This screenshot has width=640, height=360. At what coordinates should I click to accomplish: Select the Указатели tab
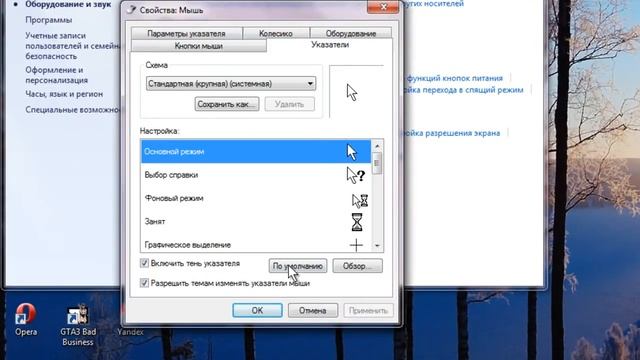tap(330, 44)
